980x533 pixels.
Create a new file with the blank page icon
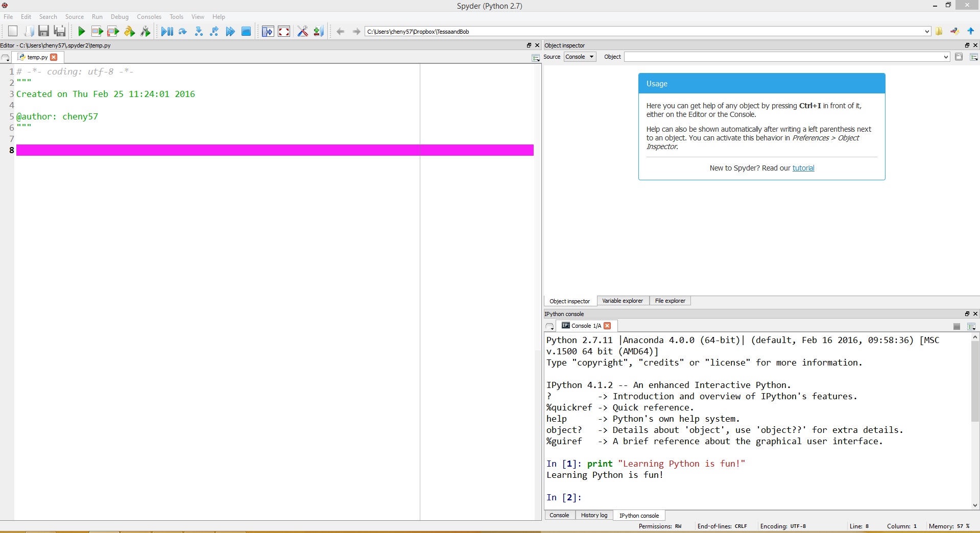(x=13, y=32)
